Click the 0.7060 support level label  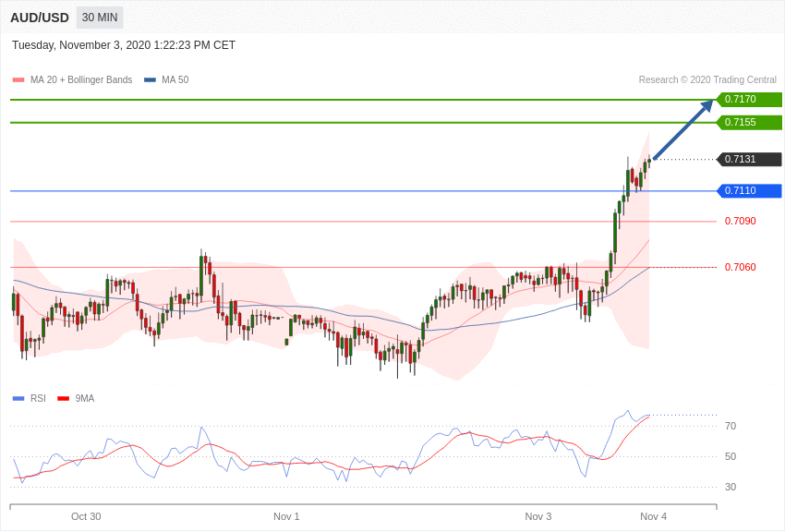click(741, 267)
